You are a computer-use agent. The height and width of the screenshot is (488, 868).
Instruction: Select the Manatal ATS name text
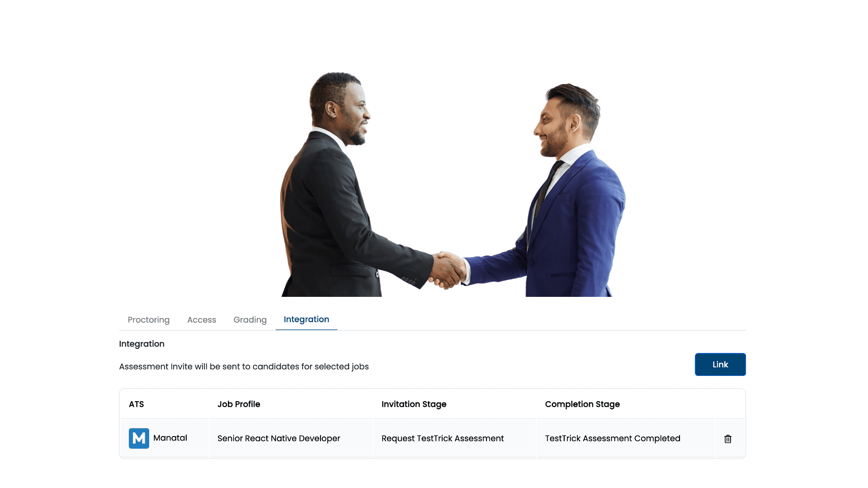(170, 438)
